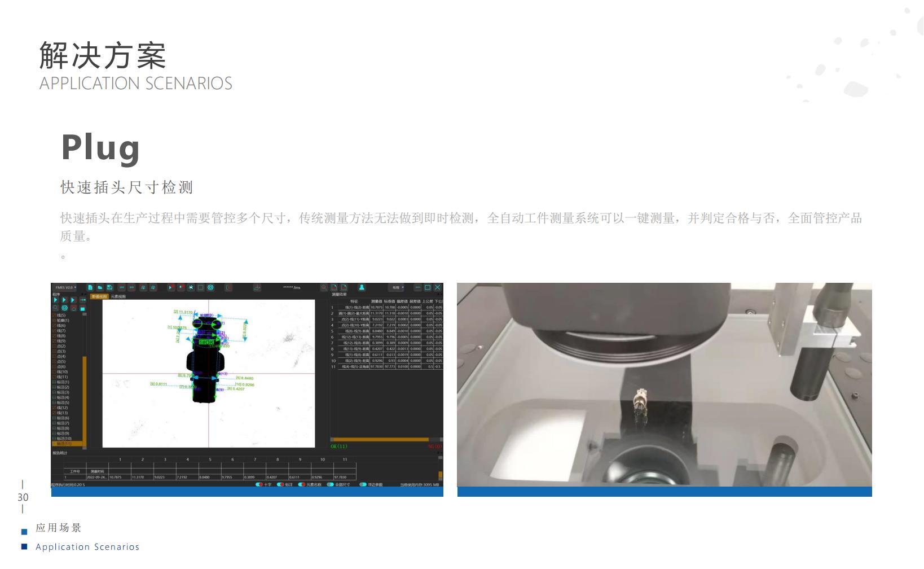The width and height of the screenshot is (924, 569).
Task: Click the plug measurement machine photo
Action: click(x=665, y=384)
